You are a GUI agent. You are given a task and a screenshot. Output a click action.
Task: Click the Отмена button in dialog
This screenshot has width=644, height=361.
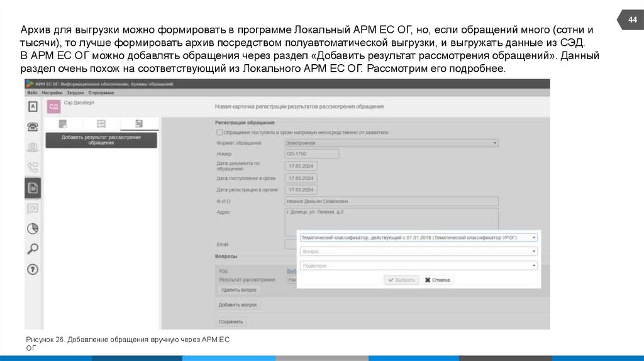[x=438, y=280]
